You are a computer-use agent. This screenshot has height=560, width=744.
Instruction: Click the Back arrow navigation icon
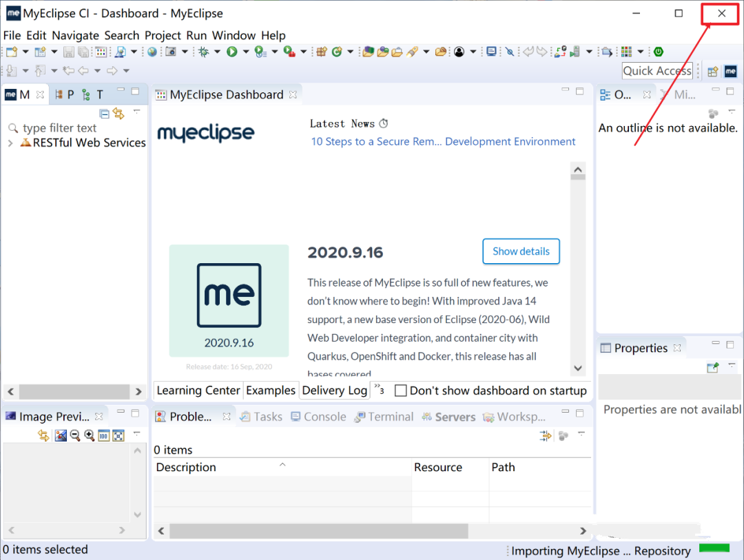pyautogui.click(x=83, y=71)
